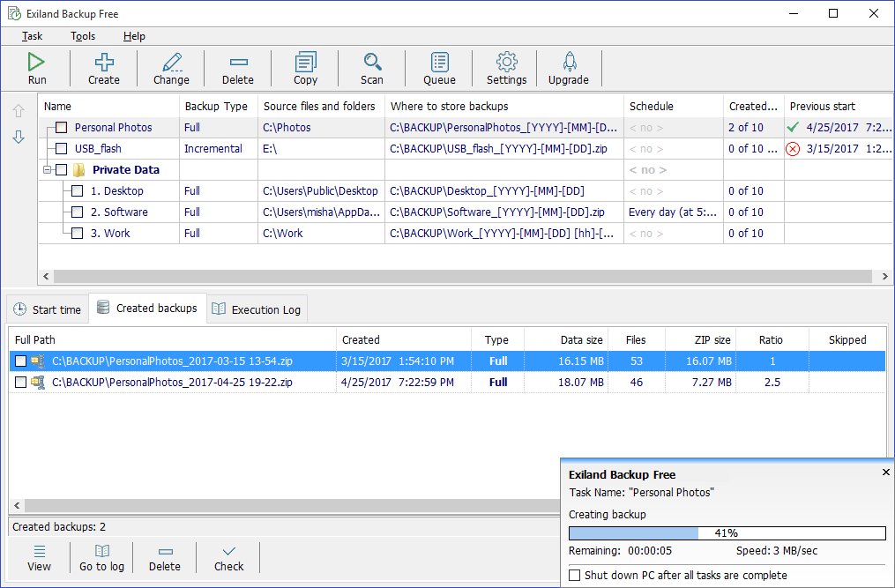Click the 41% backup progress bar
Screen dimensions: 895x588
(x=727, y=533)
